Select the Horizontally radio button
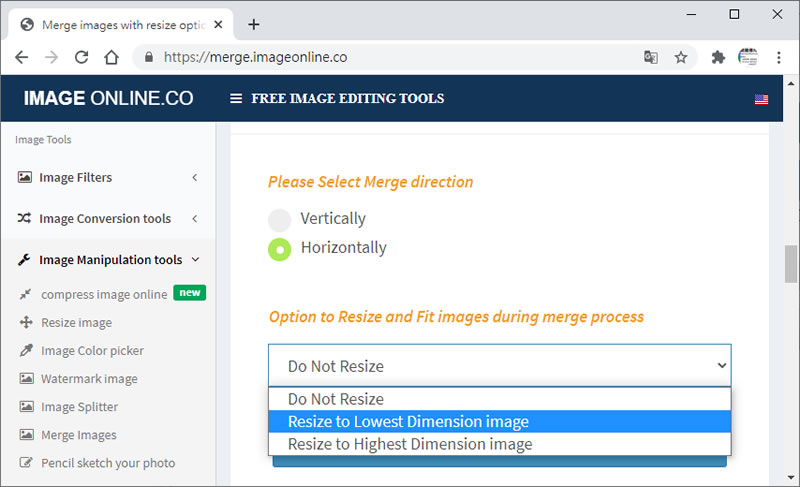800x487 pixels. tap(280, 249)
